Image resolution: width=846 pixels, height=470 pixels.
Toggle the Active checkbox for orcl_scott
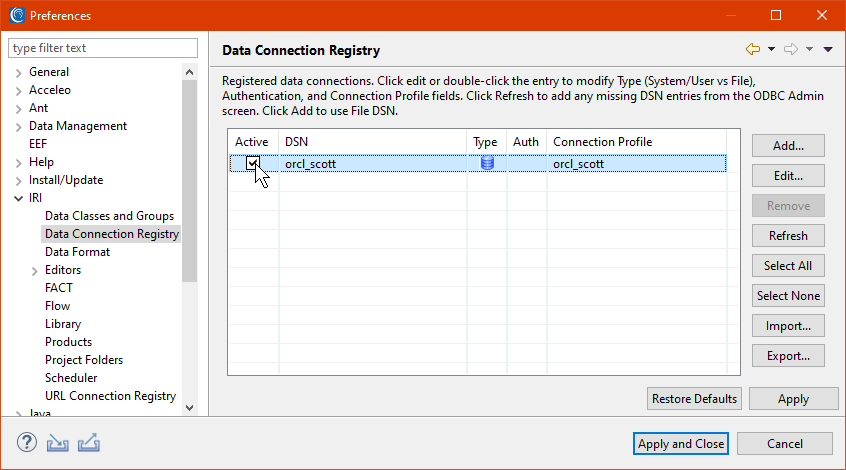[x=253, y=163]
